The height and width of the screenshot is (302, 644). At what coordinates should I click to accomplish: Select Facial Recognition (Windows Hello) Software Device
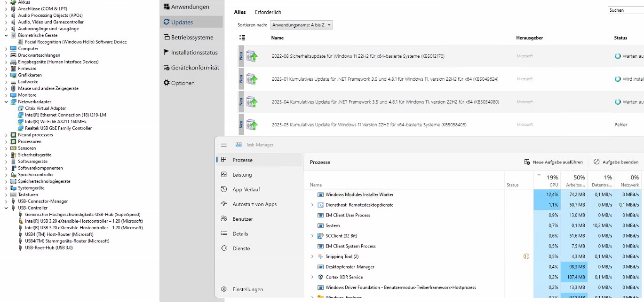tap(76, 42)
